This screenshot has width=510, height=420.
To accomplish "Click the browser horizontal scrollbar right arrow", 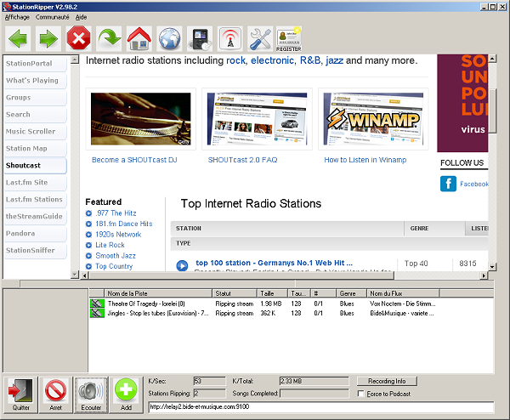I will coord(484,275).
